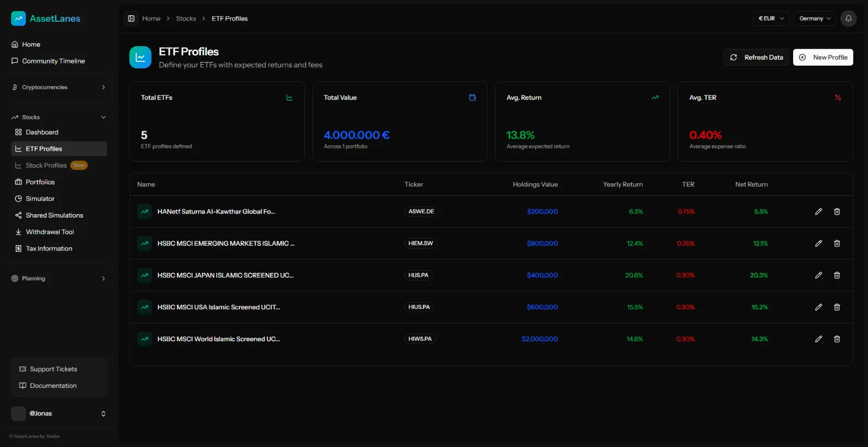Viewport: 868px width, 447px height.
Task: Go to Home in the sidebar
Action: [59, 44]
